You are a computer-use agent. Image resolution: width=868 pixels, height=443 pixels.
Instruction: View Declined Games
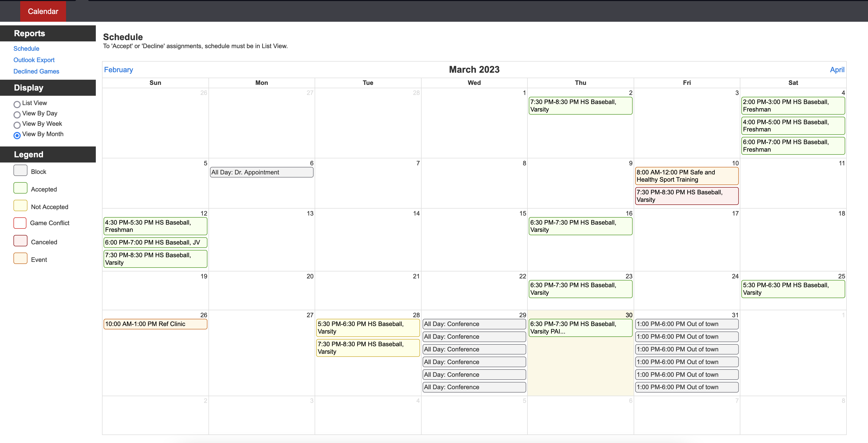point(36,71)
